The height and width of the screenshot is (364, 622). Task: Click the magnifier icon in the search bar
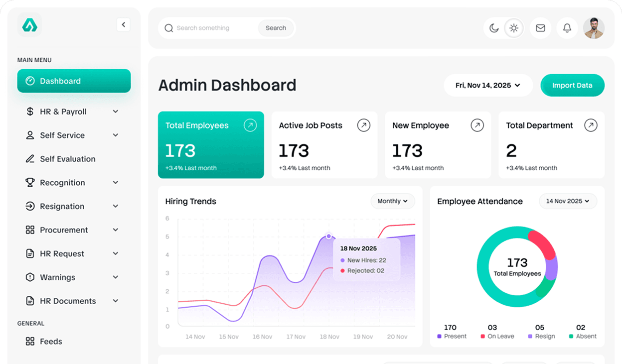click(x=169, y=28)
